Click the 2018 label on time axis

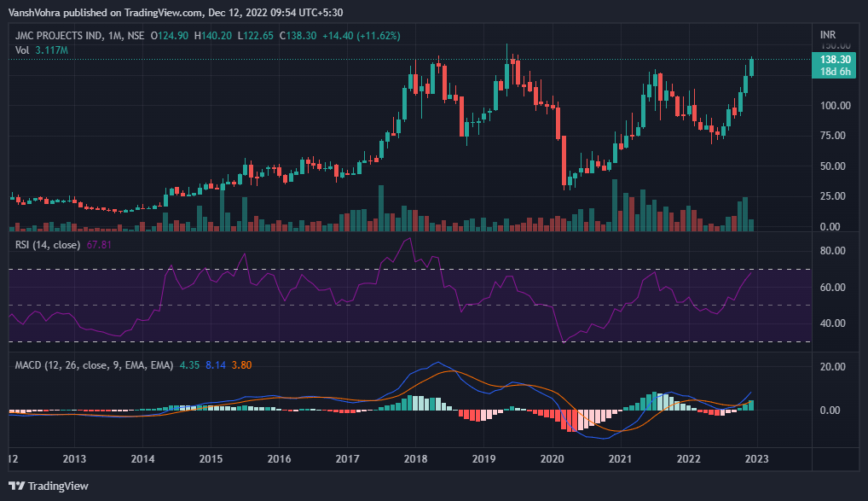click(415, 459)
